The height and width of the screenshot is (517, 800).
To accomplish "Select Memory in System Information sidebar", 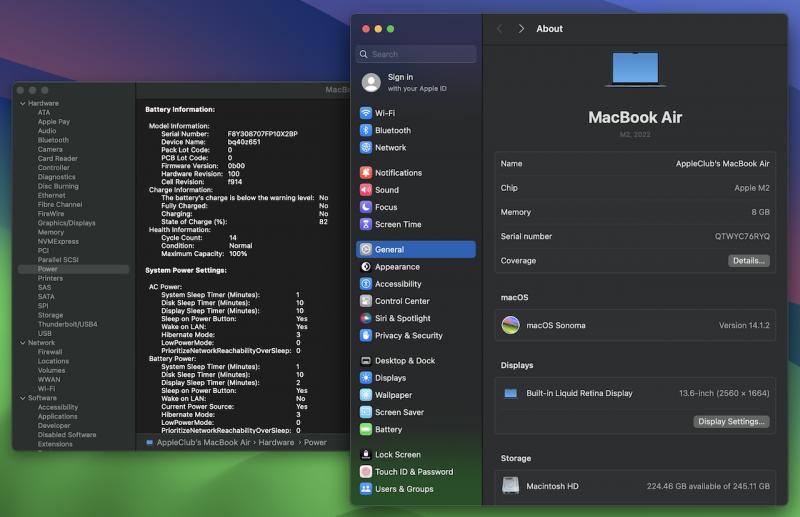I will click(51, 232).
